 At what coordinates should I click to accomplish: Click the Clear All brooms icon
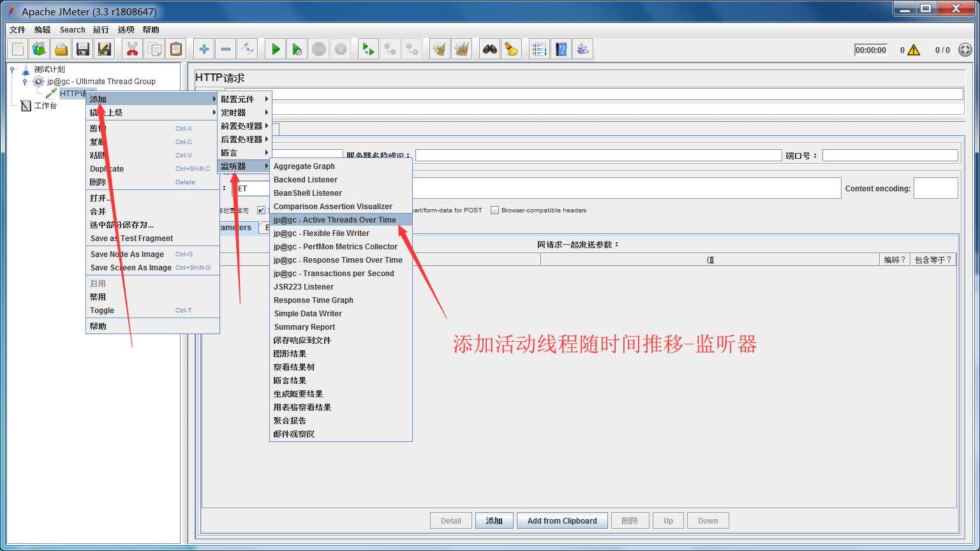461,49
